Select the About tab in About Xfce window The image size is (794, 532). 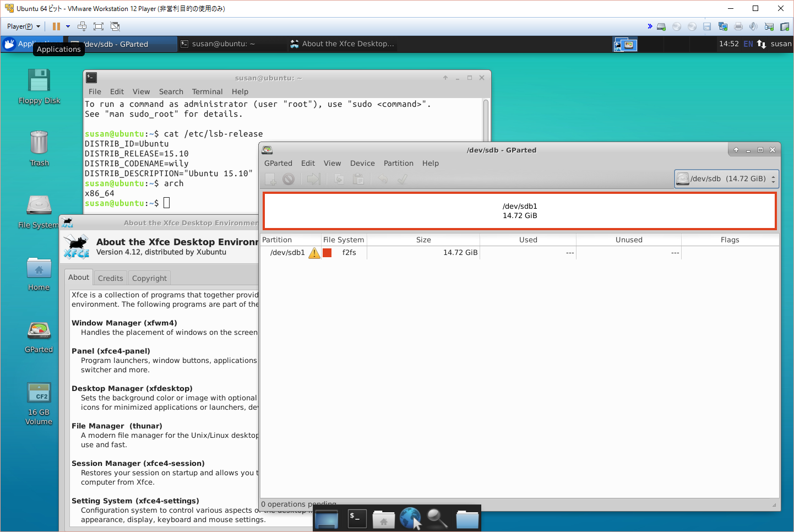click(79, 277)
